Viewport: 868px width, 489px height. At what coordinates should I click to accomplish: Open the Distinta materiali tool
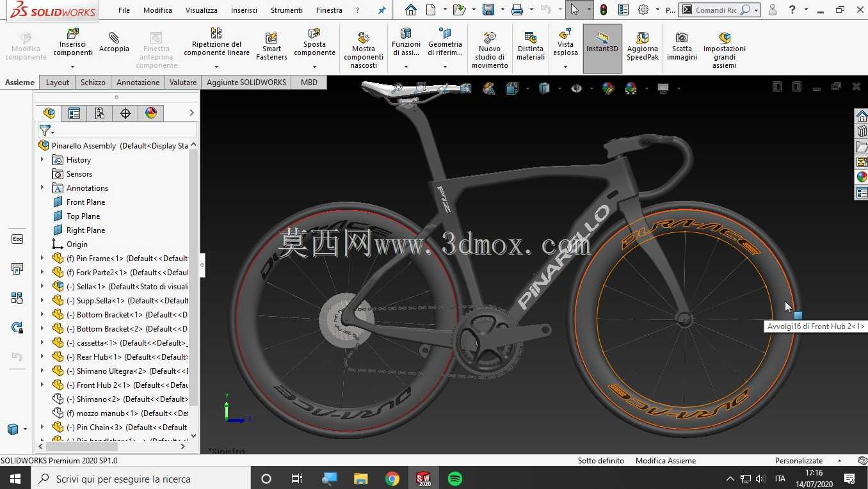click(530, 46)
